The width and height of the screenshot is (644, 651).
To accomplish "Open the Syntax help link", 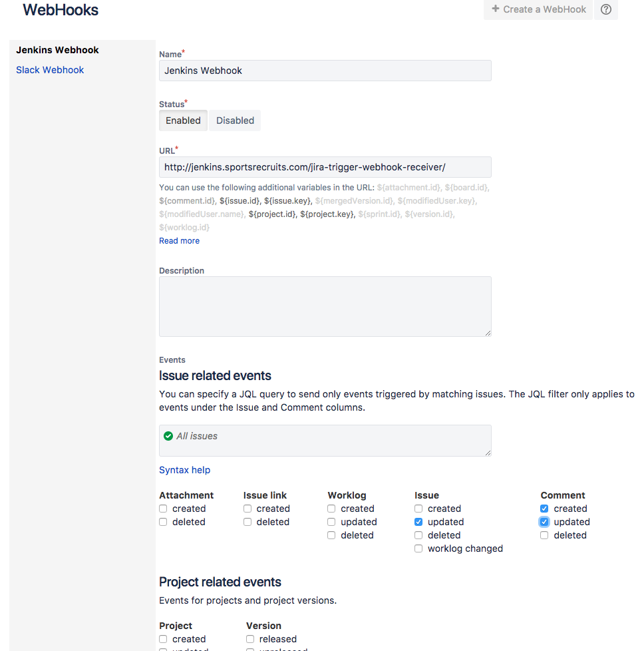I will (x=184, y=470).
